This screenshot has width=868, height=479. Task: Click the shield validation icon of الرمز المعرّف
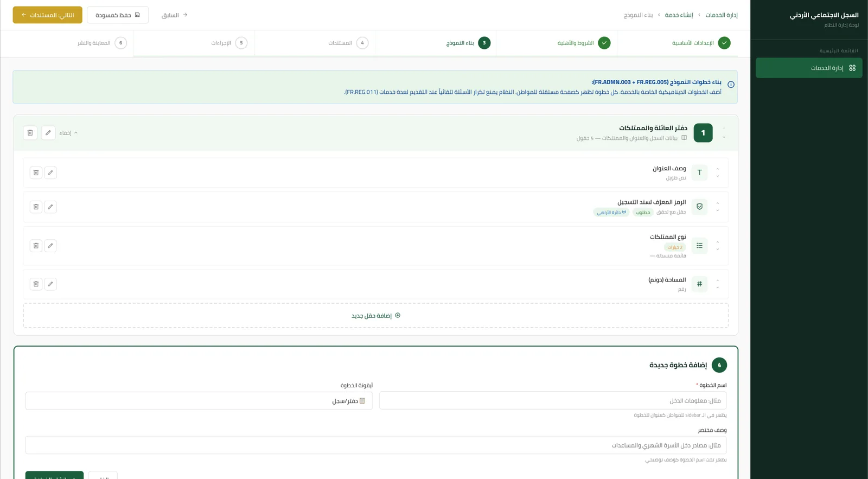[x=699, y=207]
